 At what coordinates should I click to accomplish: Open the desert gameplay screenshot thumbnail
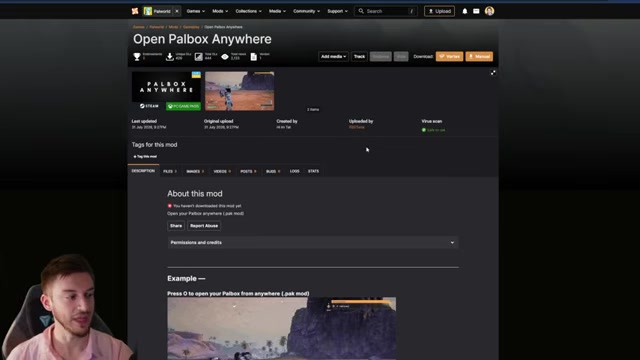click(x=240, y=91)
